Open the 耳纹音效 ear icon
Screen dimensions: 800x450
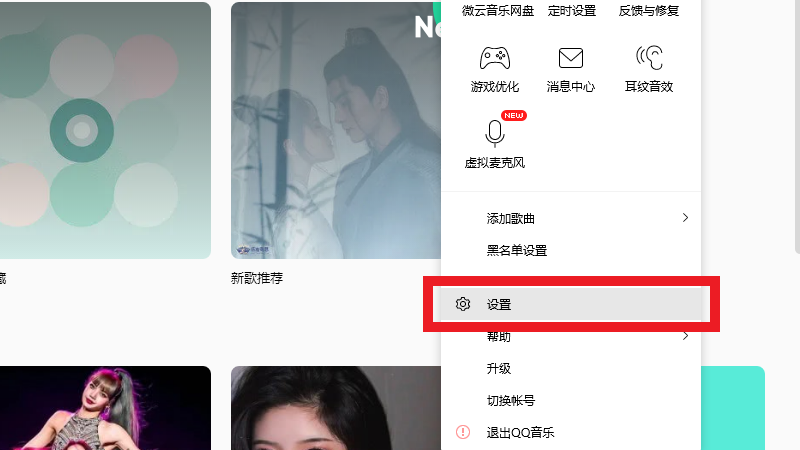tap(649, 58)
